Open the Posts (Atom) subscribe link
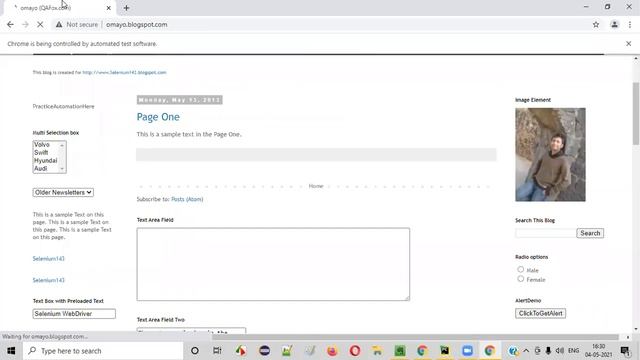The height and width of the screenshot is (360, 640). [x=187, y=199]
